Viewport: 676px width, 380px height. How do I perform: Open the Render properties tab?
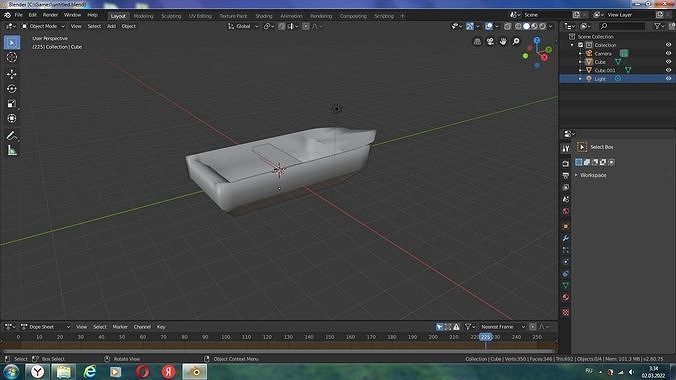566,164
